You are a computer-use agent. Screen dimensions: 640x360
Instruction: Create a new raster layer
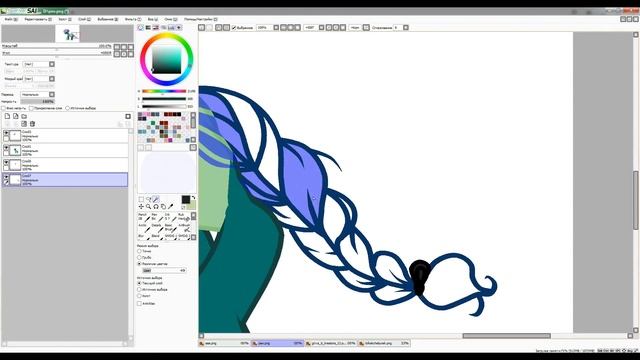pyautogui.click(x=7, y=116)
